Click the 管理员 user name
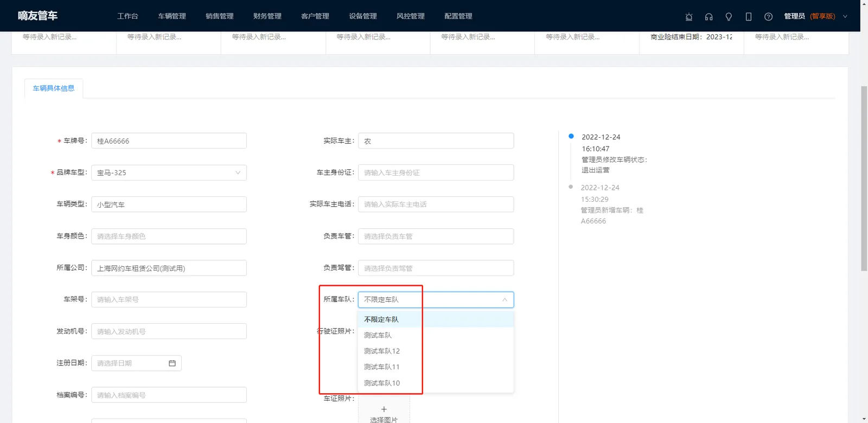 [x=794, y=16]
